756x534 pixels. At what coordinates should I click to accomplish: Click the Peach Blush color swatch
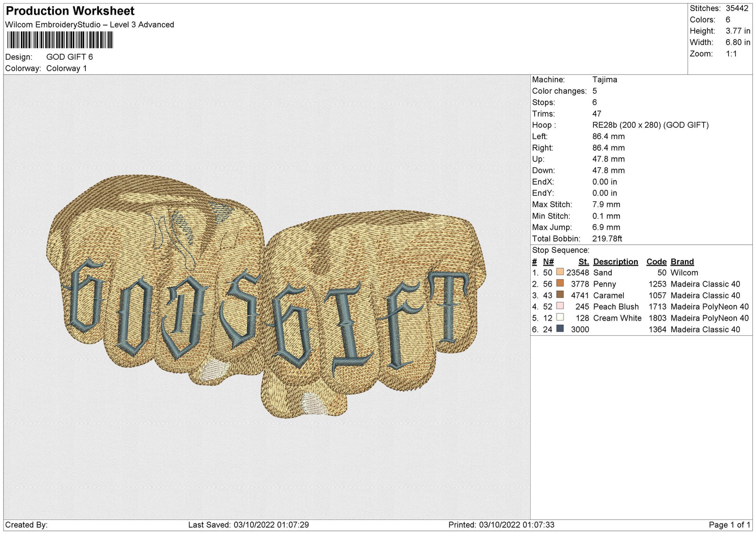(560, 306)
